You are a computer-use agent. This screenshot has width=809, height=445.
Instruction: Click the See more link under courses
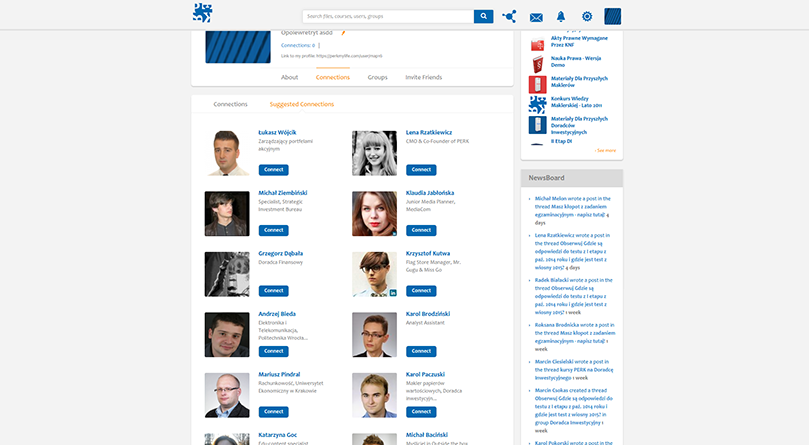pos(606,151)
